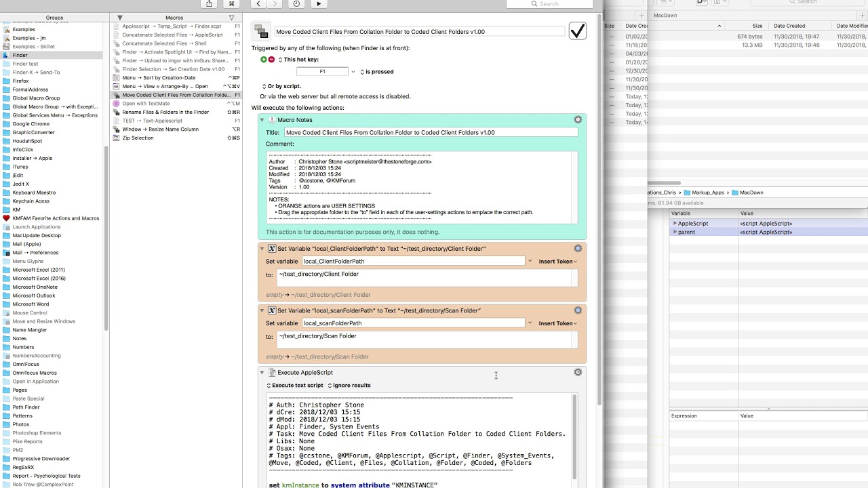The image size is (868, 488).
Task: Remove the trigger with the red minus
Action: 271,60
